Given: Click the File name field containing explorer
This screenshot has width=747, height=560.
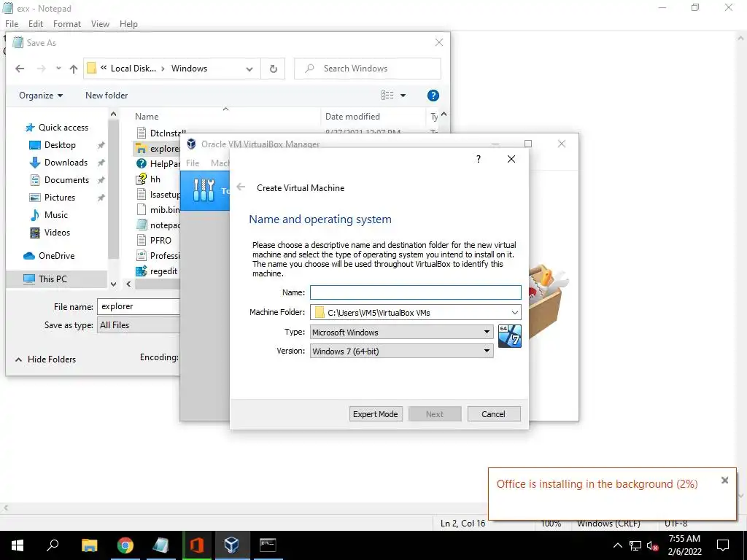Looking at the screenshot, I should pyautogui.click(x=138, y=307).
